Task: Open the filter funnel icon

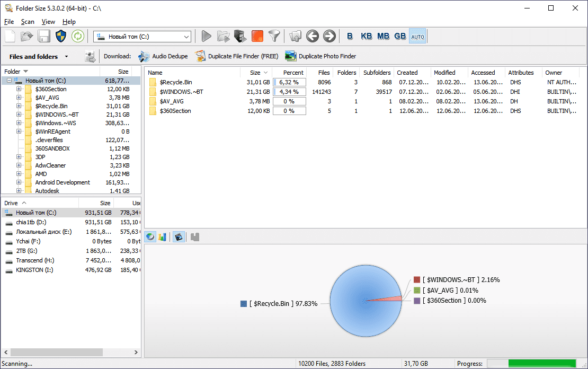Action: pos(274,36)
